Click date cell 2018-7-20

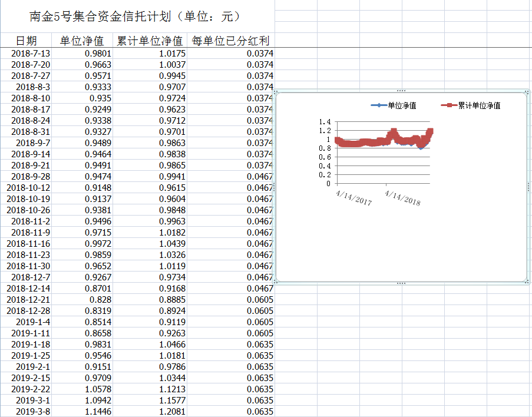point(26,64)
